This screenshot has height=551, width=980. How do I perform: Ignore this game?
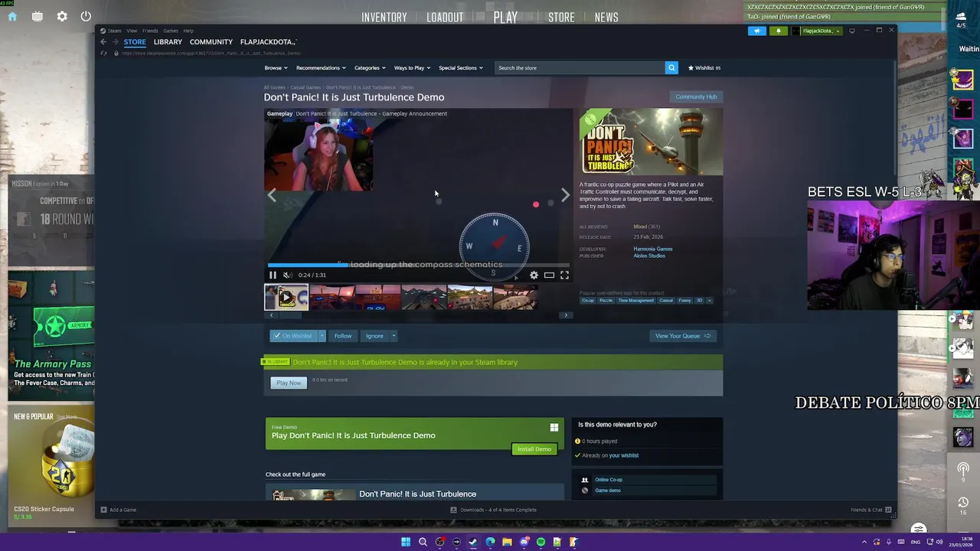[x=374, y=336]
